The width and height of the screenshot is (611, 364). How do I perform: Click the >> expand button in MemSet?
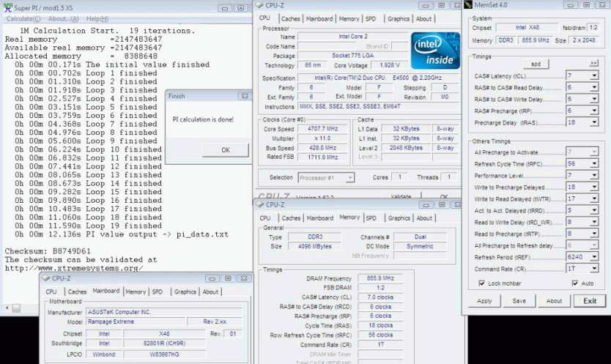(x=593, y=63)
